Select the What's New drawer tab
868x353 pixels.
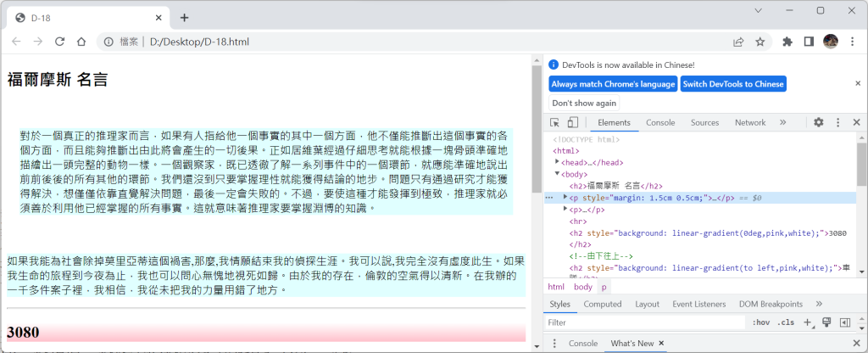[x=632, y=343]
